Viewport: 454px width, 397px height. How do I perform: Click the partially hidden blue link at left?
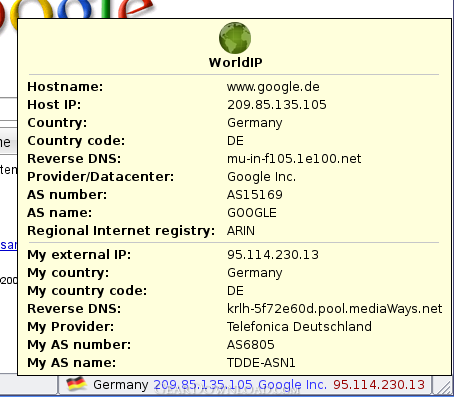tap(8, 245)
